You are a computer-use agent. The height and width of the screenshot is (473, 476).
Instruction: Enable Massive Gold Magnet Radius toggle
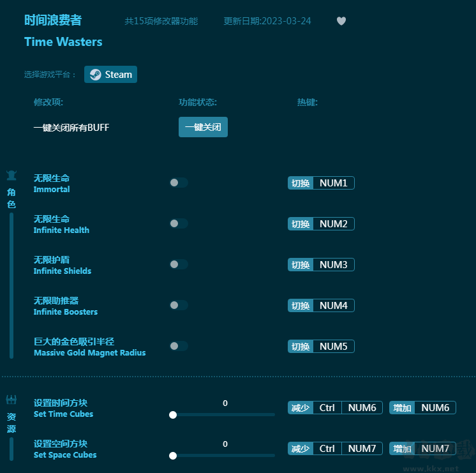click(179, 346)
